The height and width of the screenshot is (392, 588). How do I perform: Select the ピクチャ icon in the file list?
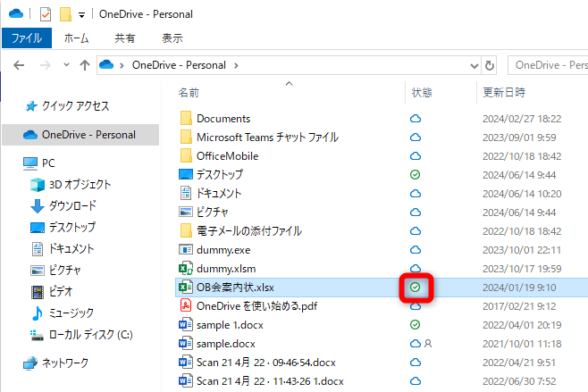(x=186, y=212)
